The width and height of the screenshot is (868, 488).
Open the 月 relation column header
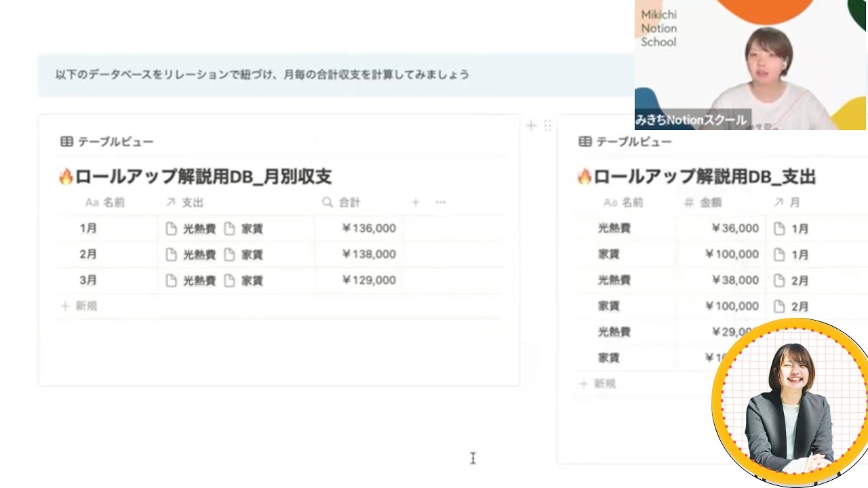(787, 202)
